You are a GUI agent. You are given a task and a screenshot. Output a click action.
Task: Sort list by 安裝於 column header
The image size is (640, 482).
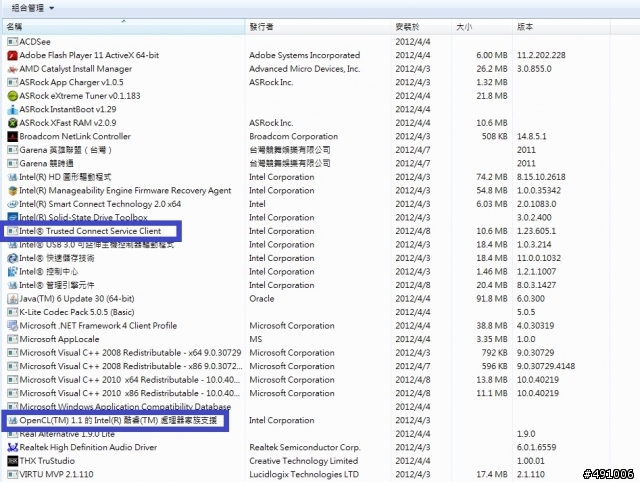click(421, 27)
